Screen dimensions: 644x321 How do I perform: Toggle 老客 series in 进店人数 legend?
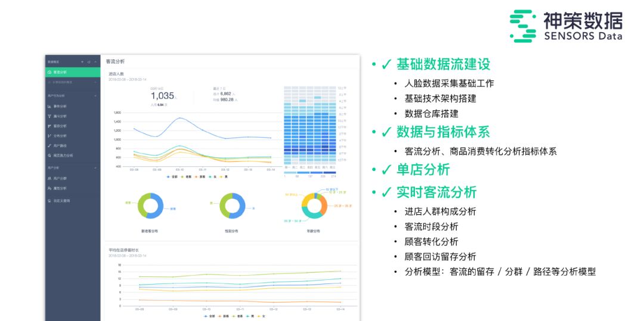coord(186,177)
